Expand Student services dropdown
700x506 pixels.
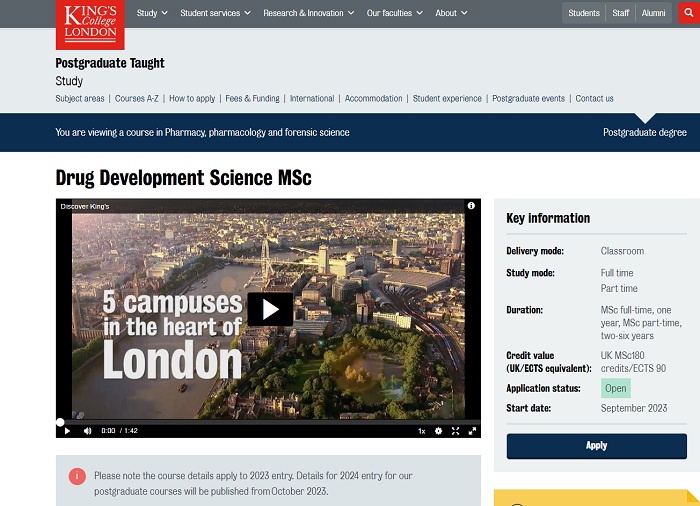(x=216, y=13)
